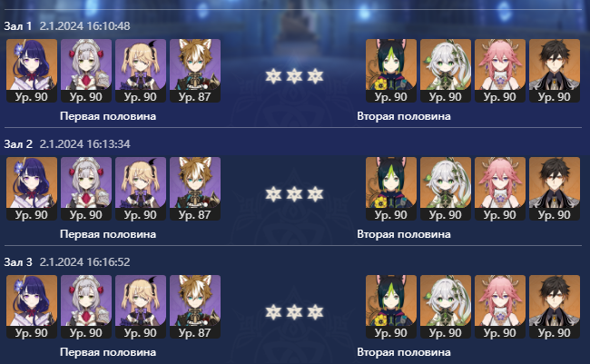Select Yae Miko portrait in Зал 3
This screenshot has width=590, height=364.
pyautogui.click(x=500, y=307)
